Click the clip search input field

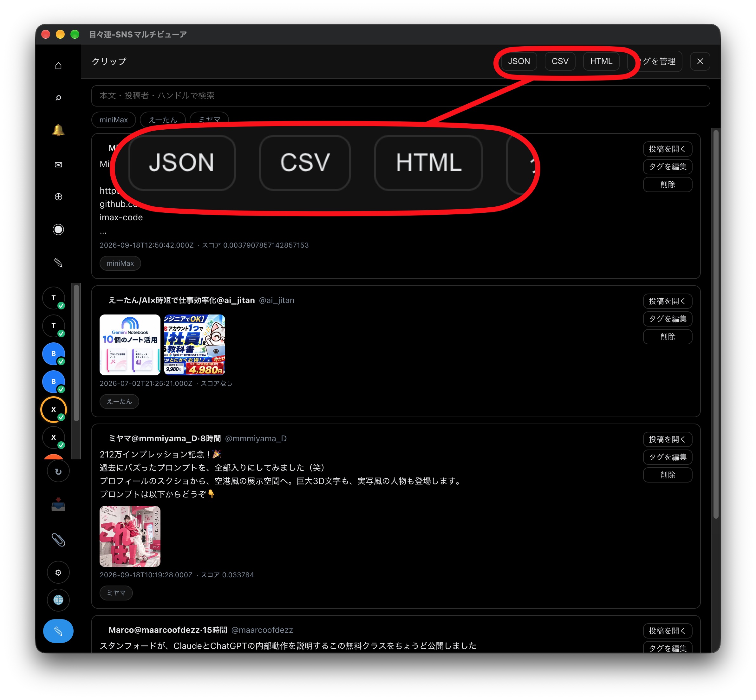[401, 95]
